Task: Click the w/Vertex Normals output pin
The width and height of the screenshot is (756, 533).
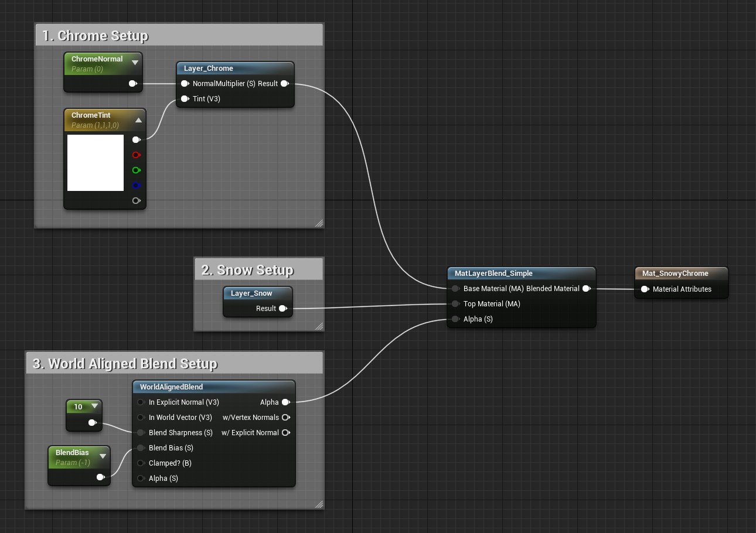Action: 285,418
